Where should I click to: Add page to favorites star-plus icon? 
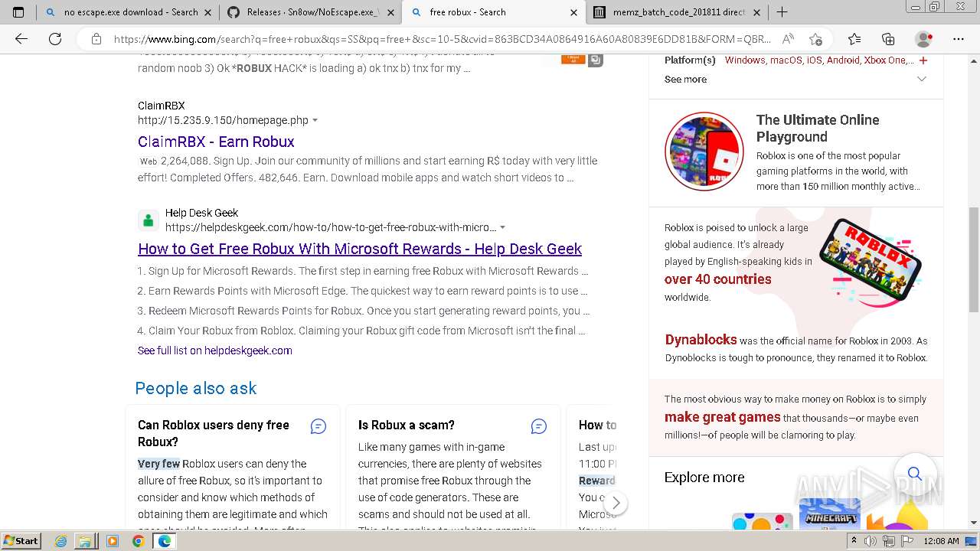[x=815, y=39]
